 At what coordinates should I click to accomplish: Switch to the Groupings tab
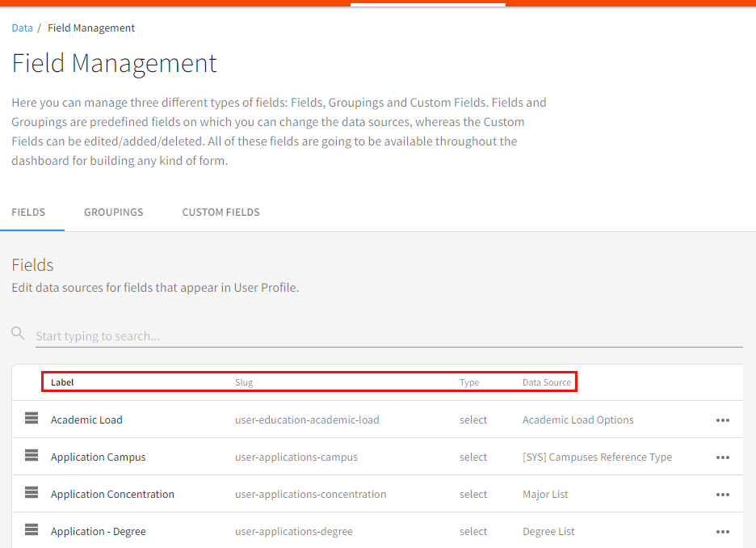coord(113,213)
